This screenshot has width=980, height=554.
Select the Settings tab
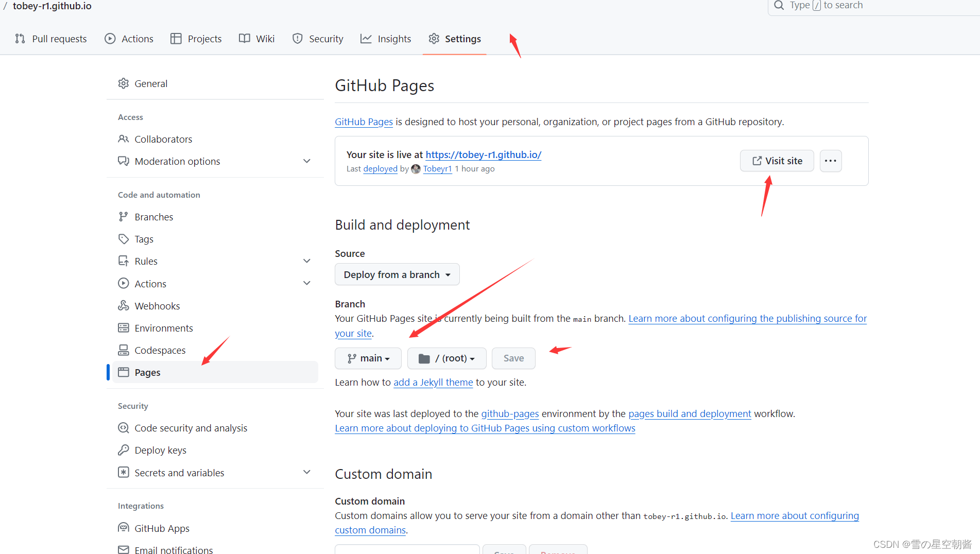[x=455, y=39]
